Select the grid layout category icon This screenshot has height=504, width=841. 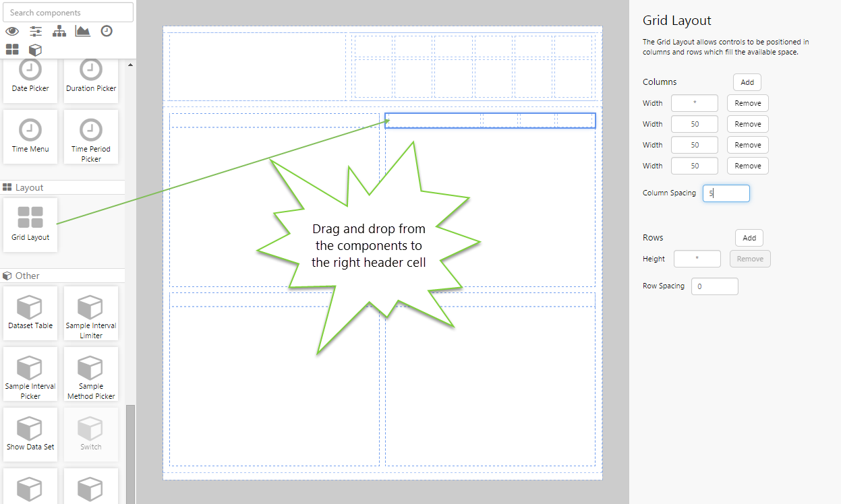point(12,49)
